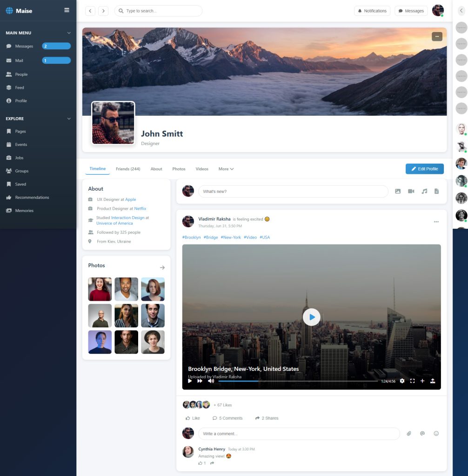
Task: Open video settings gear
Action: click(x=402, y=381)
